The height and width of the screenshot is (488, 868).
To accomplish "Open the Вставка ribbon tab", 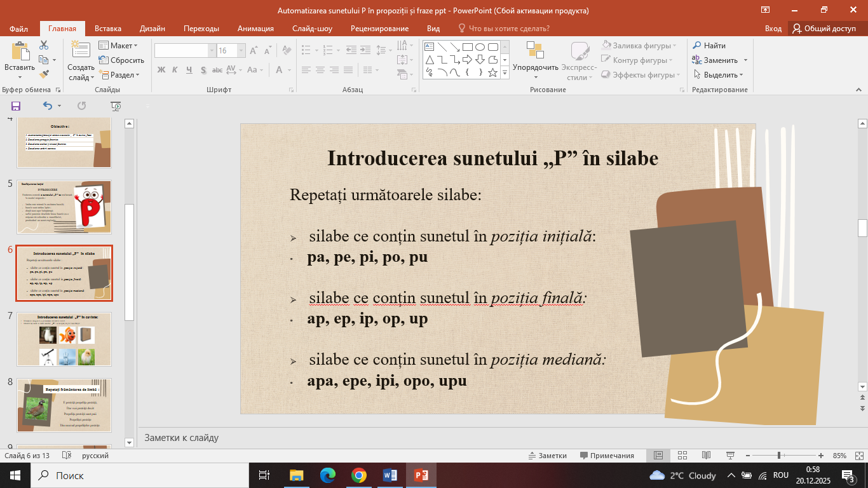I will click(x=108, y=29).
